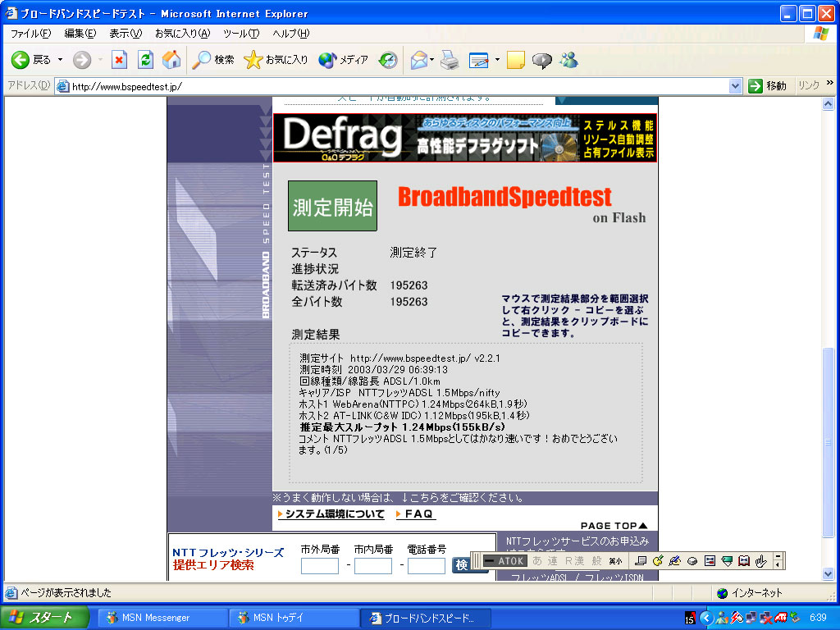Open Messenger people icon in toolbar

pyautogui.click(x=569, y=59)
